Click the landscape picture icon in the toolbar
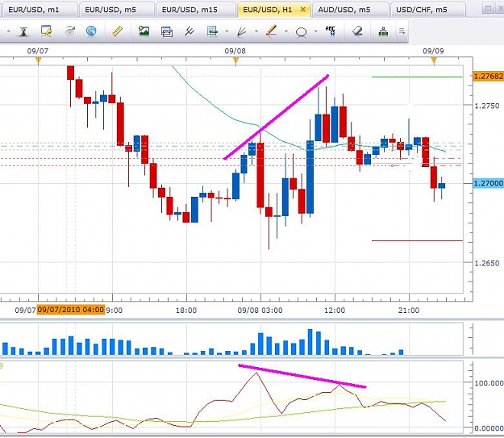 [x=144, y=31]
